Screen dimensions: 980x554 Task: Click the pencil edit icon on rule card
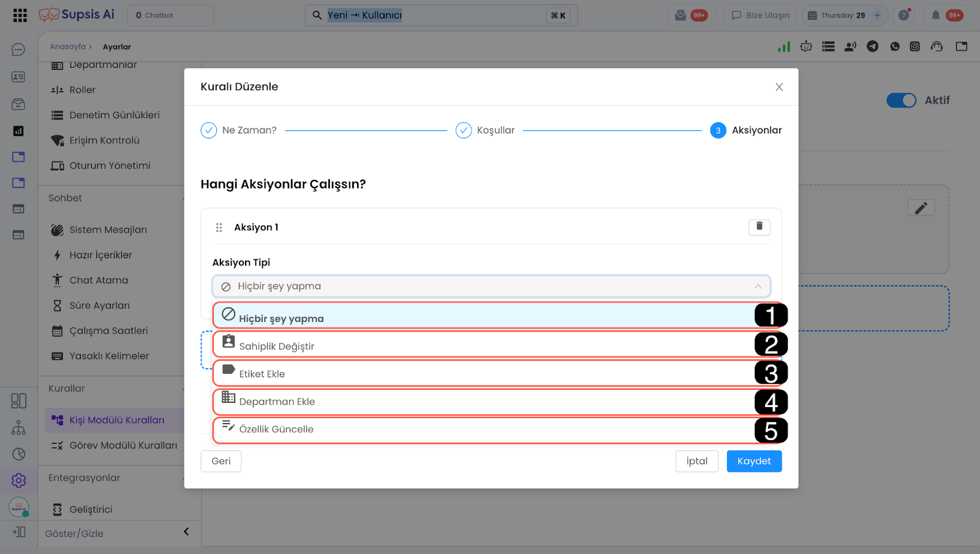(x=921, y=208)
